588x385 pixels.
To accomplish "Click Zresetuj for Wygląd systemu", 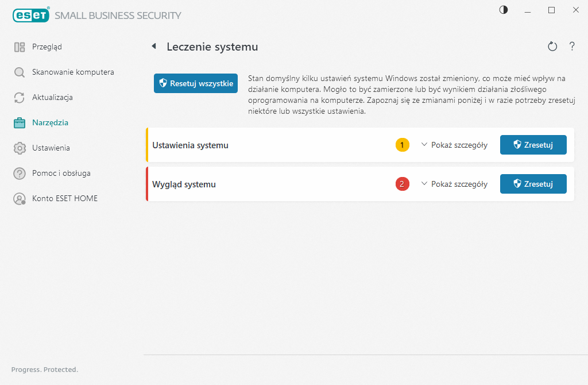I will [x=533, y=184].
